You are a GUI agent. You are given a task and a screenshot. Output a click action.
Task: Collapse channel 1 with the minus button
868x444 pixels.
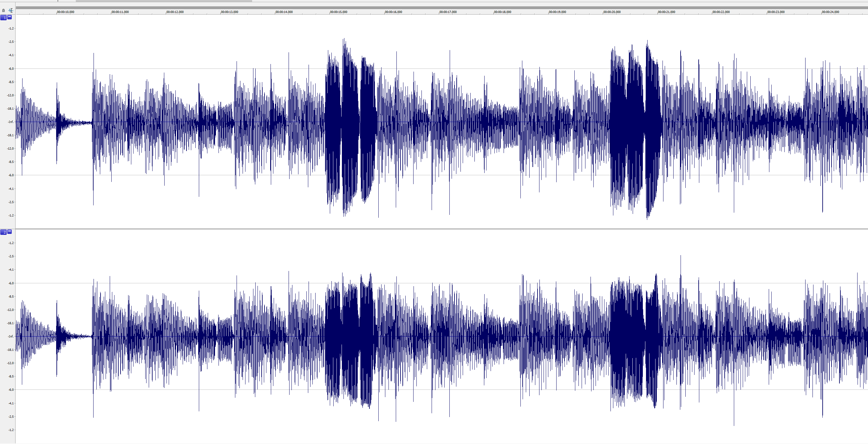(10, 17)
